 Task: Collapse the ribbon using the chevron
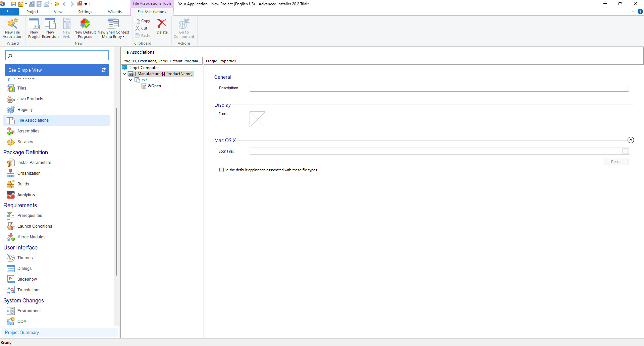point(633,11)
